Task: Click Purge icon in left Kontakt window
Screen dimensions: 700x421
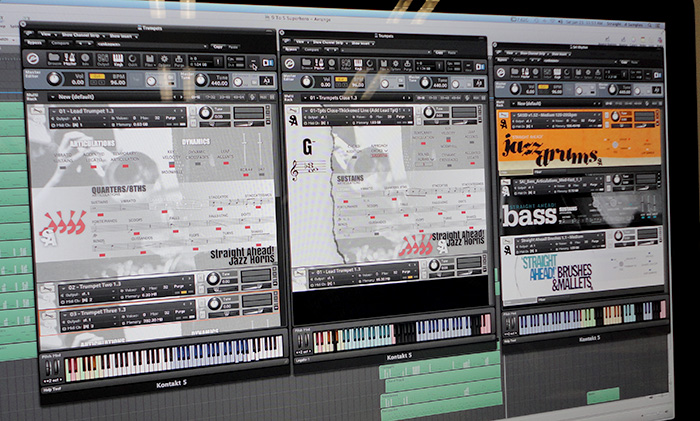Action: [x=179, y=61]
